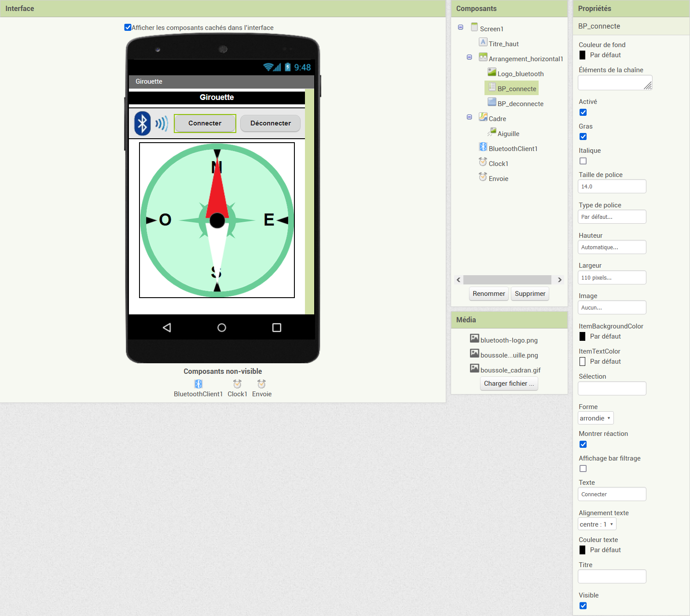The height and width of the screenshot is (616, 690).
Task: Open the ItemBackgroundColor swatch
Action: click(582, 336)
